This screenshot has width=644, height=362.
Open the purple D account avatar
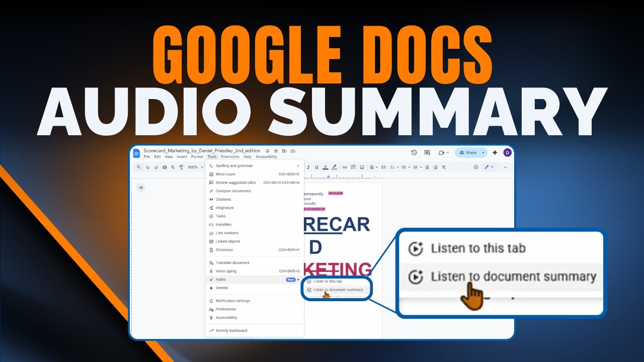(507, 153)
